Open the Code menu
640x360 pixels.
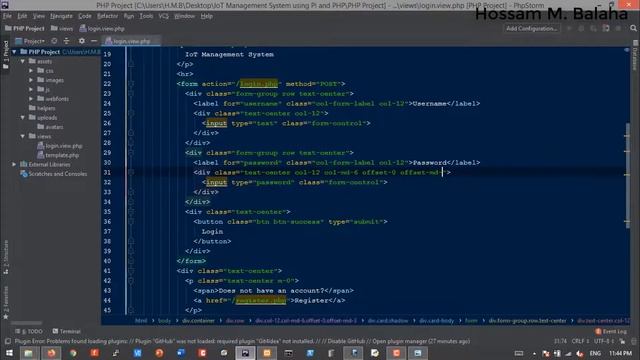pyautogui.click(x=85, y=16)
